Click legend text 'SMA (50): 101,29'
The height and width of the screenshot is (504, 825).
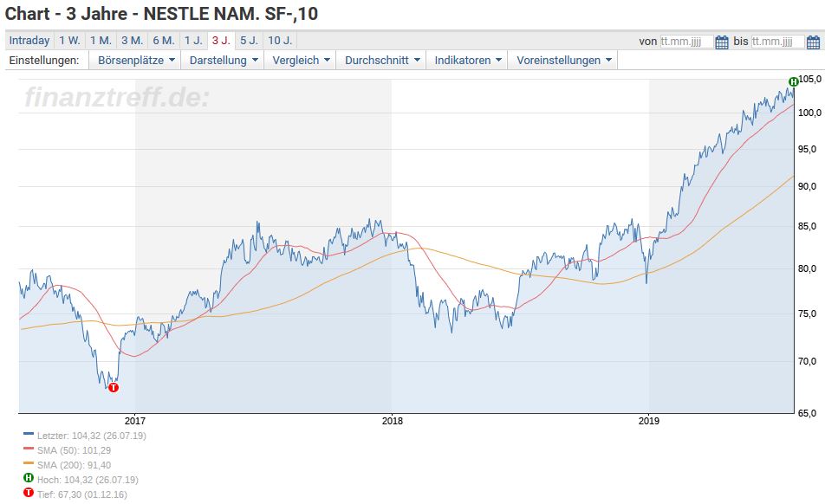pos(75,450)
